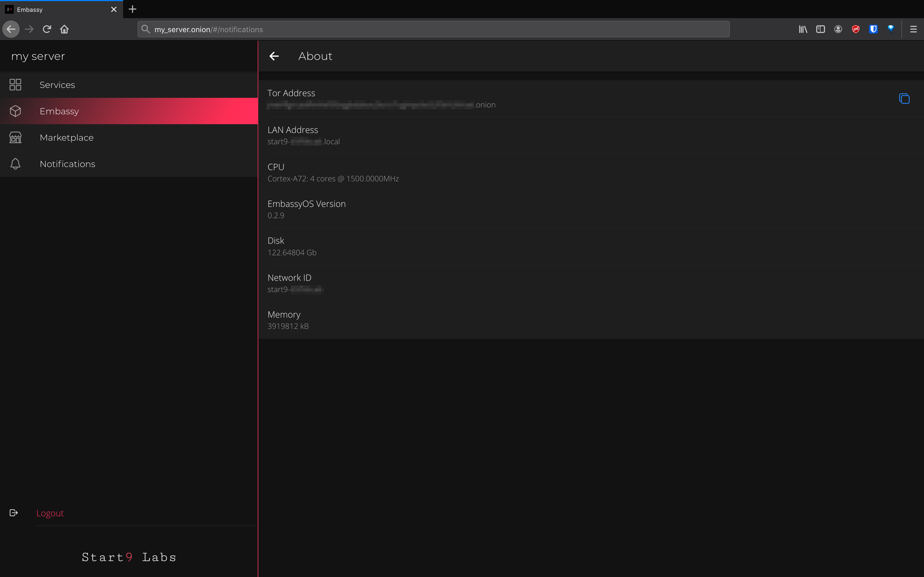Click the Marketplace storefront icon
The image size is (924, 577).
pos(15,137)
